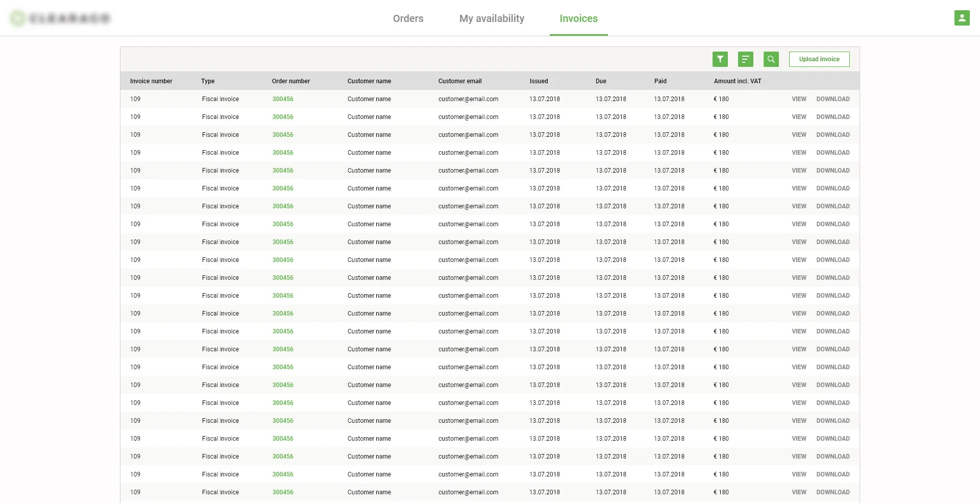Screen dimensions: 980x503
Task: Open the filter icon in table toolbar
Action: (x=720, y=59)
